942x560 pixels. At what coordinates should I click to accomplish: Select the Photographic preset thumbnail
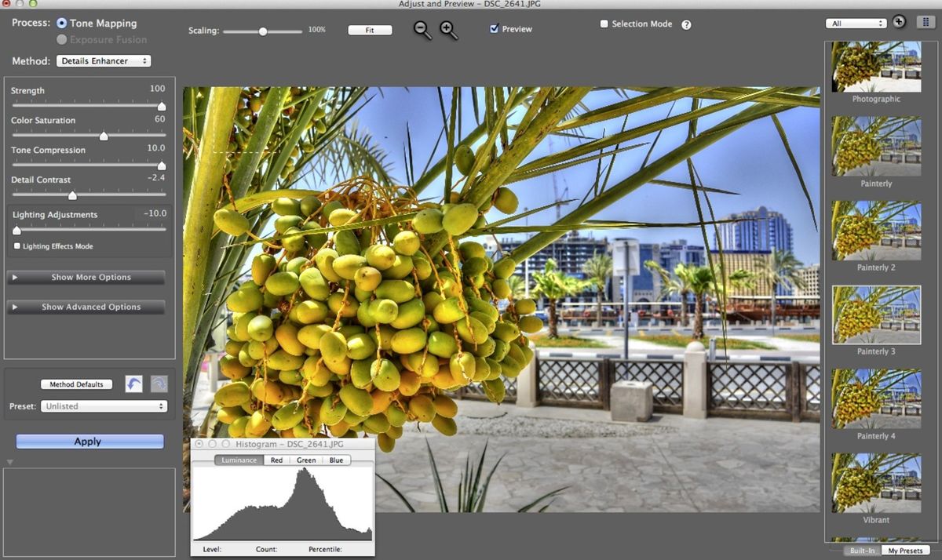click(876, 67)
